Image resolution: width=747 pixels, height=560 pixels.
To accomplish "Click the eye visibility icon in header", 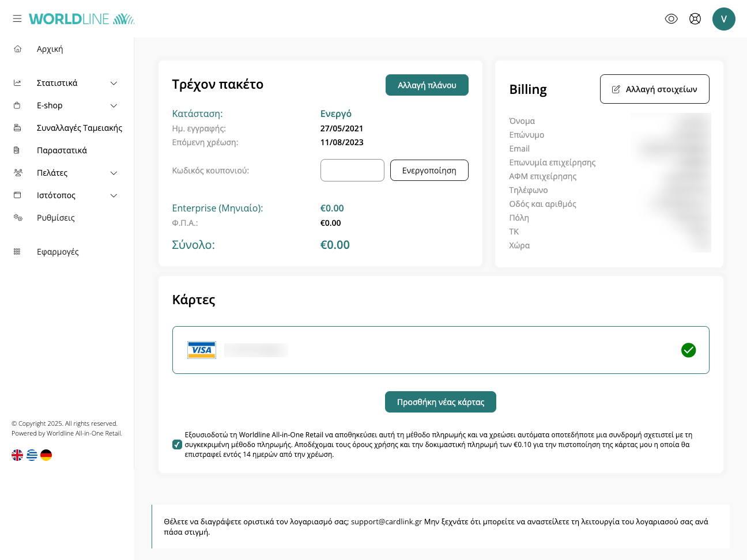I will coord(671,19).
